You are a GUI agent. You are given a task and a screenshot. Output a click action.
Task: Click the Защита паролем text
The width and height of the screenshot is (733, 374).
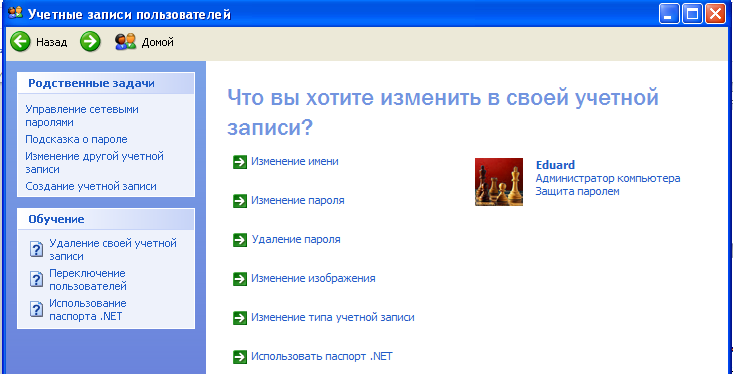[x=577, y=192]
